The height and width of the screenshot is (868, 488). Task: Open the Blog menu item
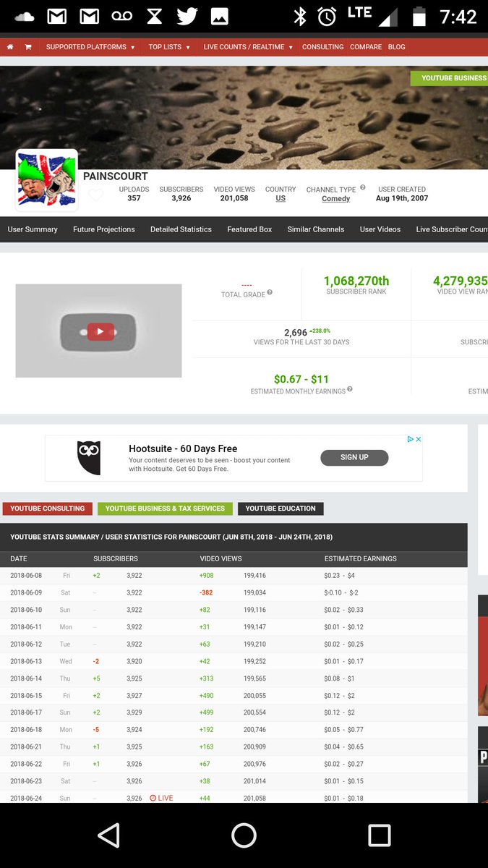click(396, 47)
